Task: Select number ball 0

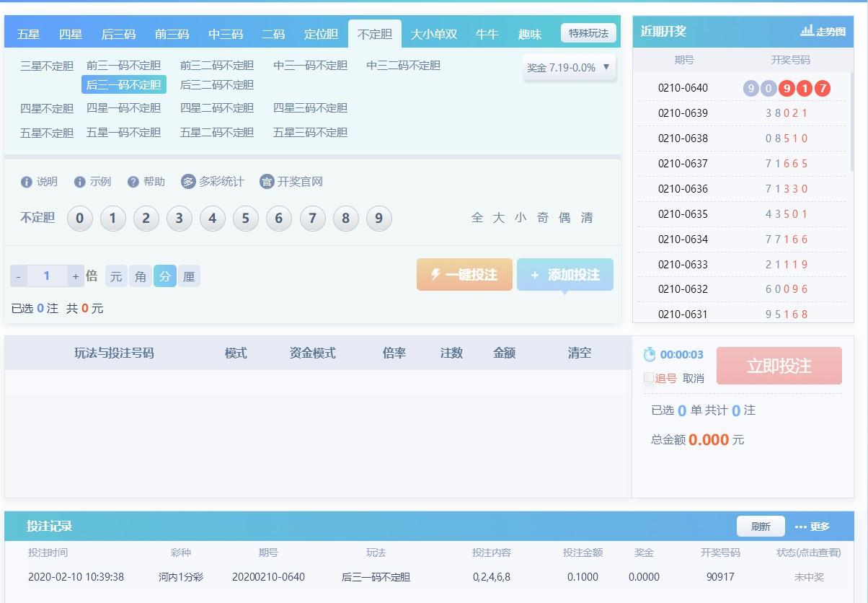Action: pos(80,218)
